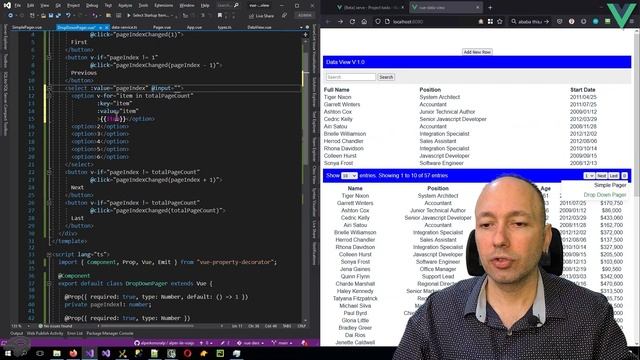The width and height of the screenshot is (640, 360).
Task: Switch to the DataView.vue editor tab
Action: (259, 27)
